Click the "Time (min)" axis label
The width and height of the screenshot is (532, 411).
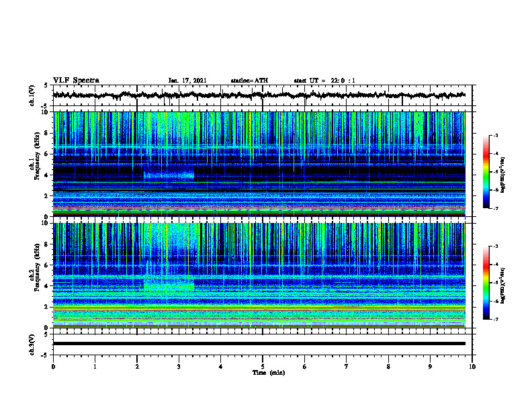(269, 373)
